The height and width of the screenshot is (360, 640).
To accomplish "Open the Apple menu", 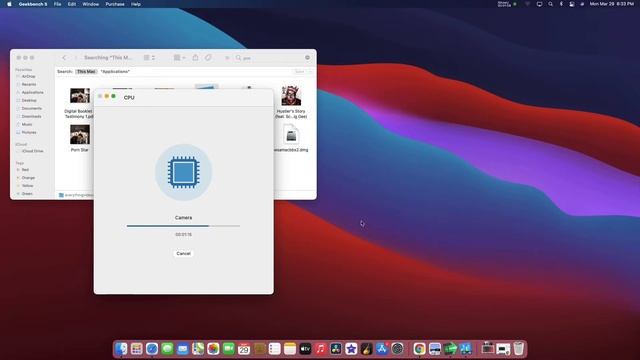I will coord(9,4).
